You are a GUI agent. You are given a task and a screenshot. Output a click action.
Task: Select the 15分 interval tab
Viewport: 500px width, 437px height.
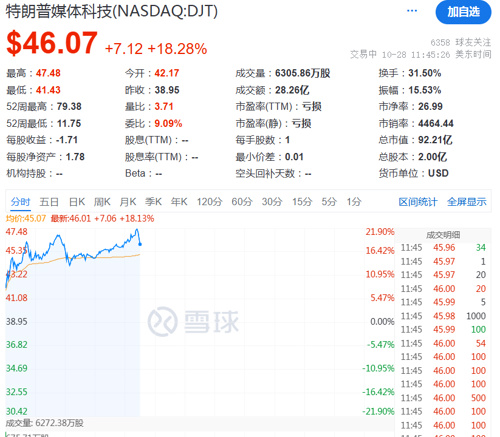(302, 202)
